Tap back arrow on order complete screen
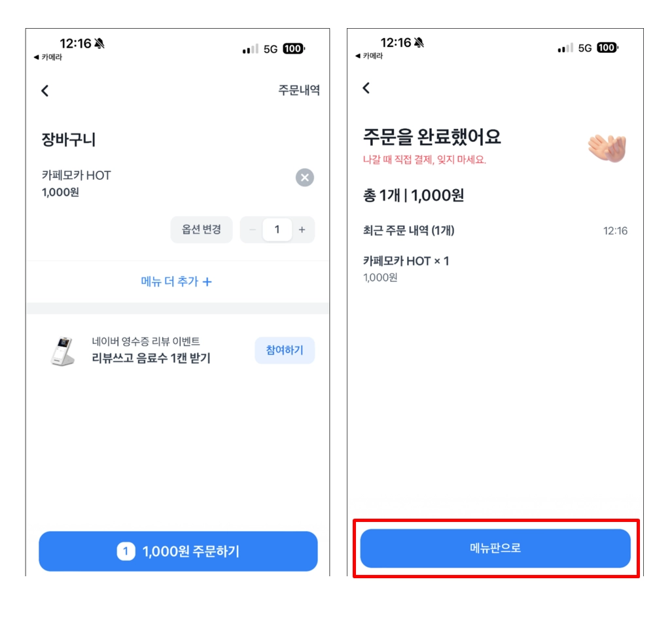 pos(366,88)
